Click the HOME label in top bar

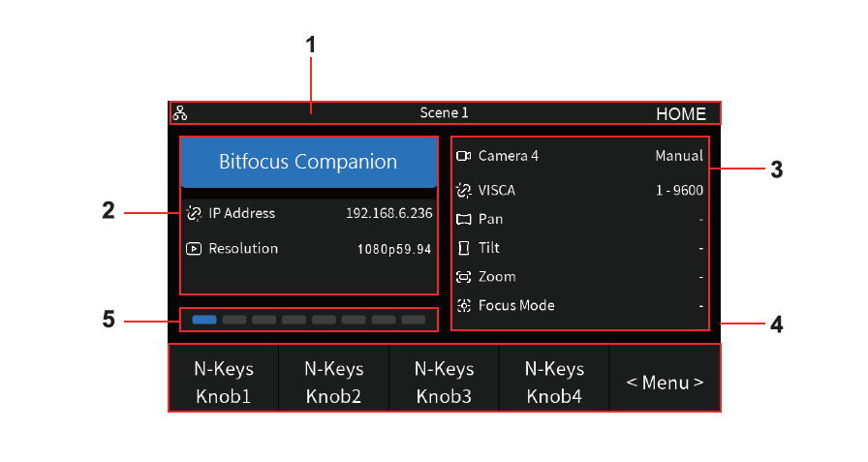pyautogui.click(x=681, y=114)
